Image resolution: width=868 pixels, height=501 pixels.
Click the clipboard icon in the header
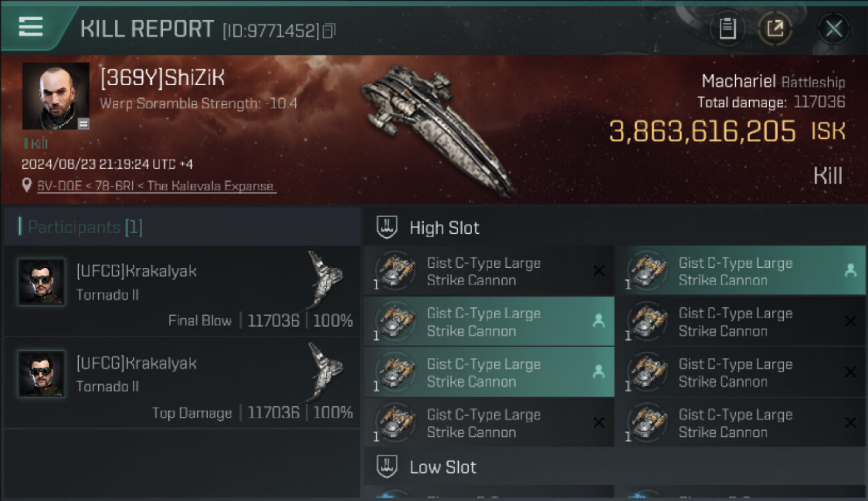727,29
